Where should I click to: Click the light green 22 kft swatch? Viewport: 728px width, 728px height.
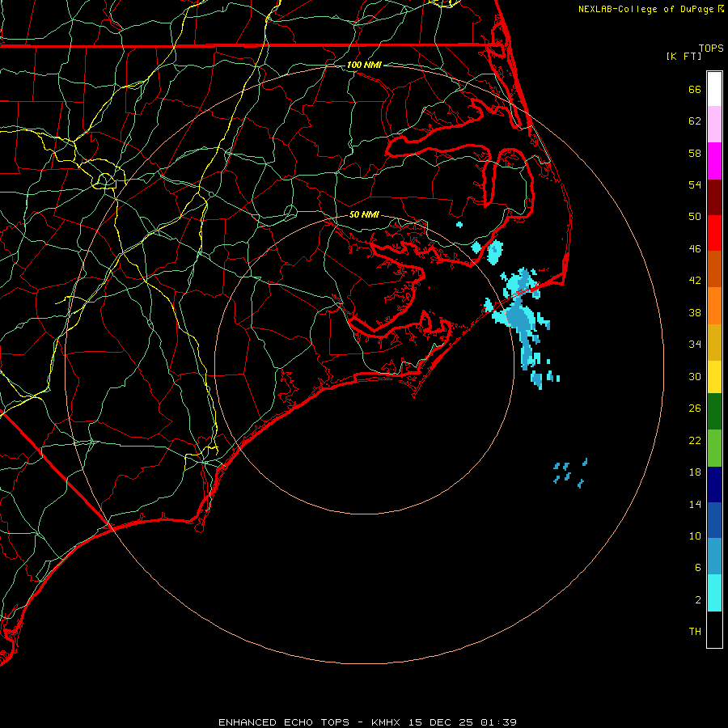coord(714,447)
